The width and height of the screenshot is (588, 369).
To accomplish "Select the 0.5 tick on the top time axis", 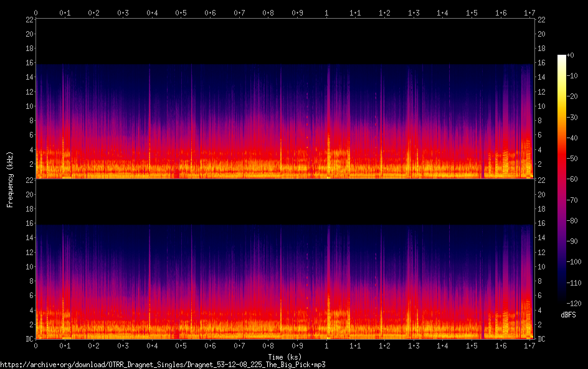I will coord(181,12).
